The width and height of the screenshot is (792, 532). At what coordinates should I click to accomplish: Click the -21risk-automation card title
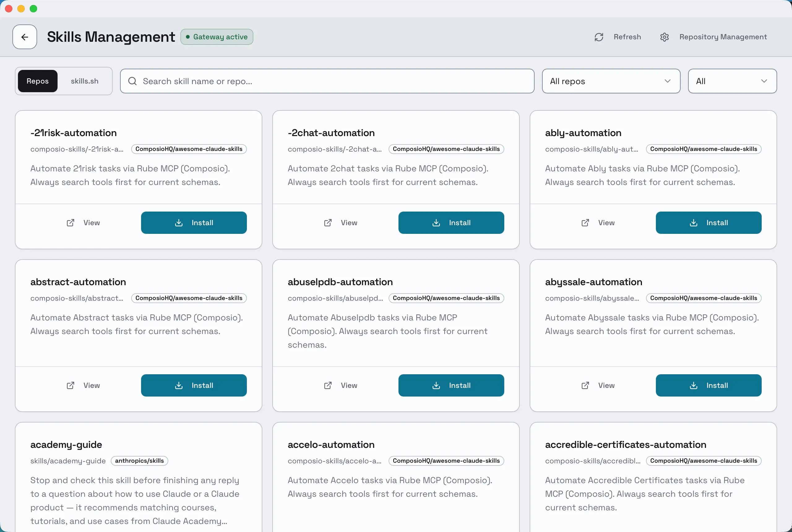point(74,133)
